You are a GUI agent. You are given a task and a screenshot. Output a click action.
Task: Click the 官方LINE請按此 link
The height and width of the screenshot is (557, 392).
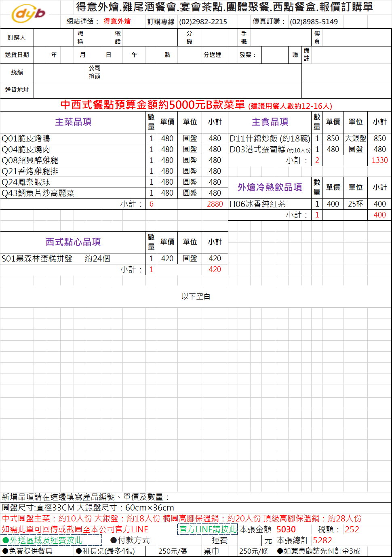pyautogui.click(x=208, y=529)
